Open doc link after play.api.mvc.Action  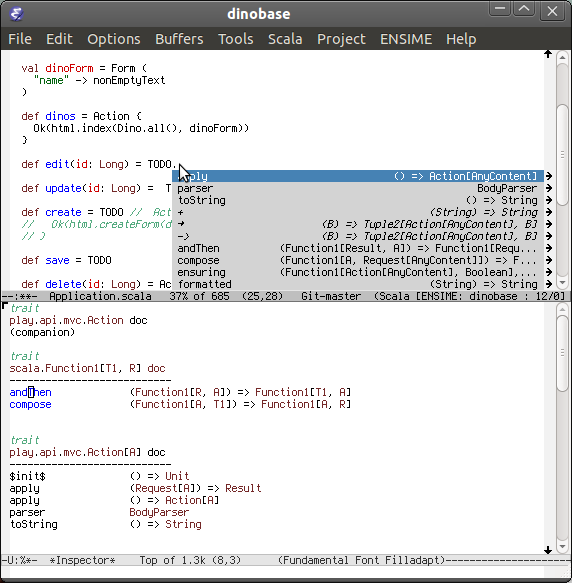[x=138, y=320]
